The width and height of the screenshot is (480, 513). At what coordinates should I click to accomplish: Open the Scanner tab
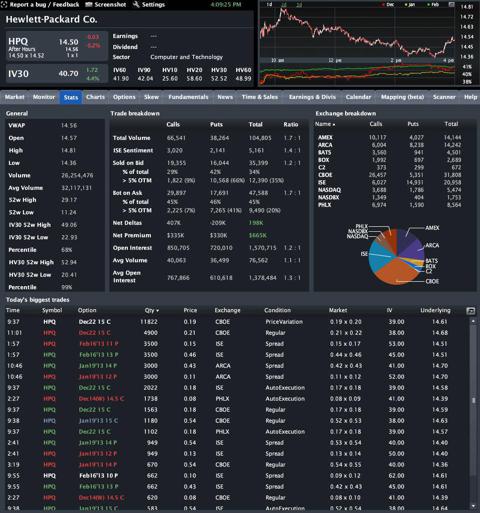coord(444,97)
